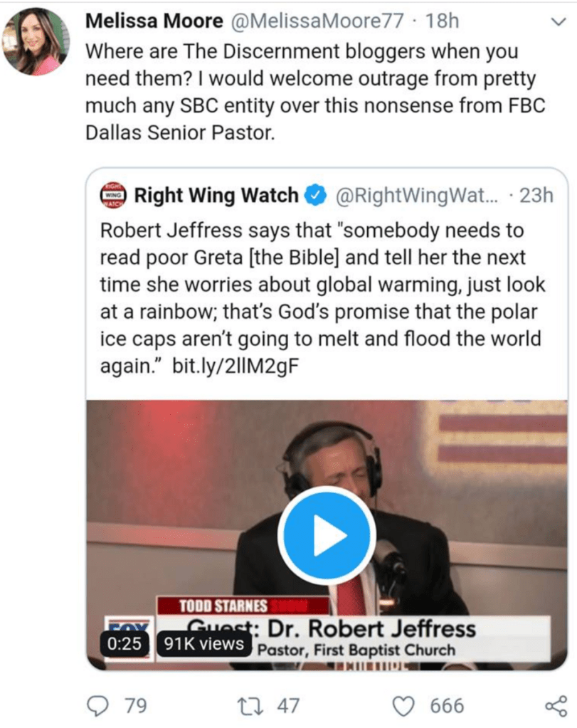This screenshot has width=577, height=728.
Task: Play the Robert Jeffress video
Action: tap(326, 535)
